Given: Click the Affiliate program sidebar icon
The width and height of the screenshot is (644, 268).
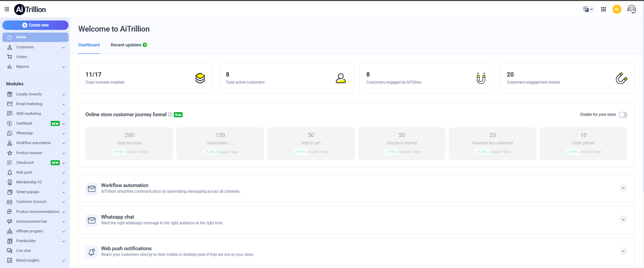Looking at the screenshot, I should (x=10, y=231).
